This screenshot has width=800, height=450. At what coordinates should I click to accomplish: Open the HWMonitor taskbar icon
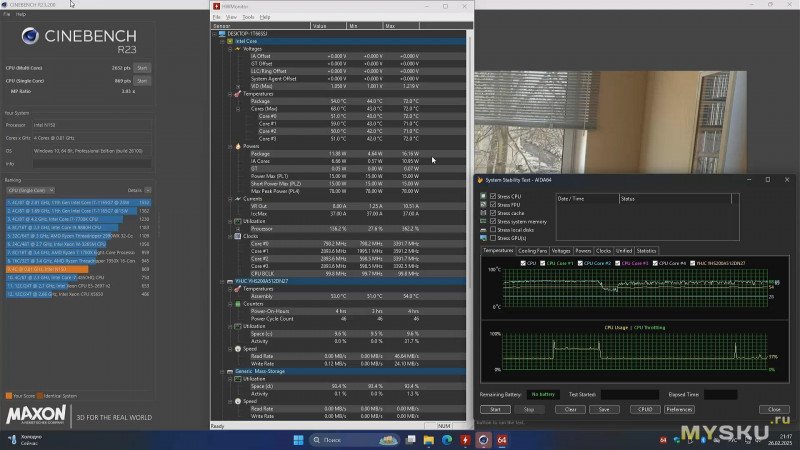point(465,440)
